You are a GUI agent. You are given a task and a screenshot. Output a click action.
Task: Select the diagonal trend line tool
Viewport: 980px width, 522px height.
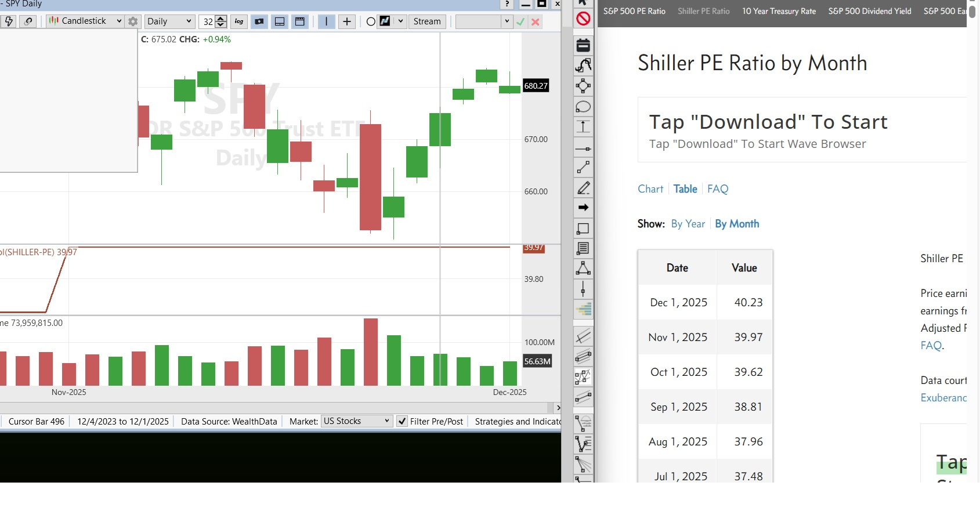[x=583, y=168]
